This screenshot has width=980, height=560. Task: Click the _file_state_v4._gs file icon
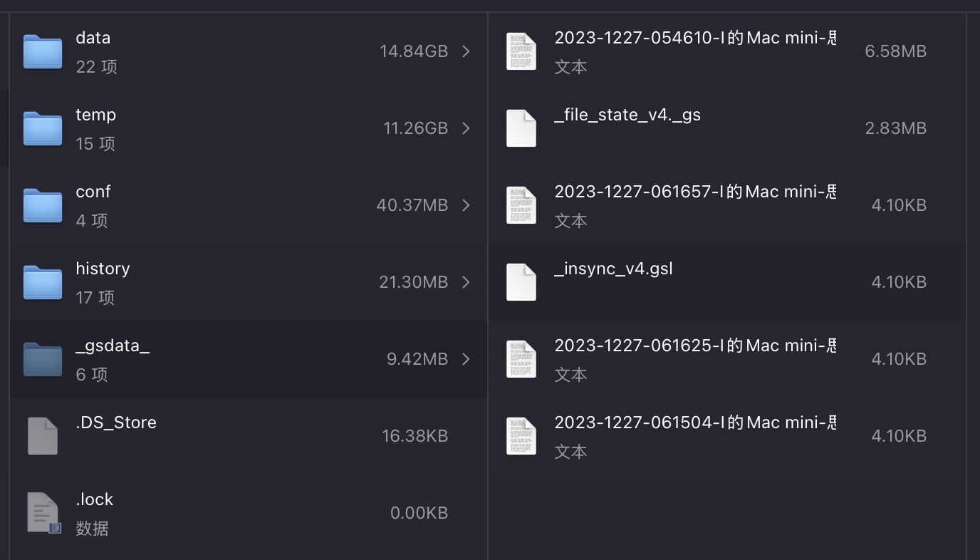(x=521, y=128)
